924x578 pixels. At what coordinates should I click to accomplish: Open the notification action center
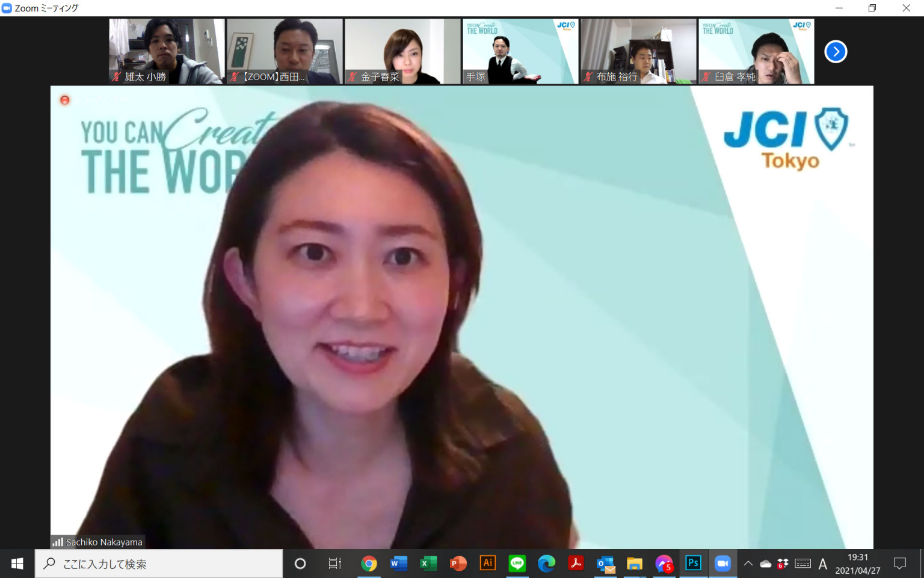click(899, 564)
